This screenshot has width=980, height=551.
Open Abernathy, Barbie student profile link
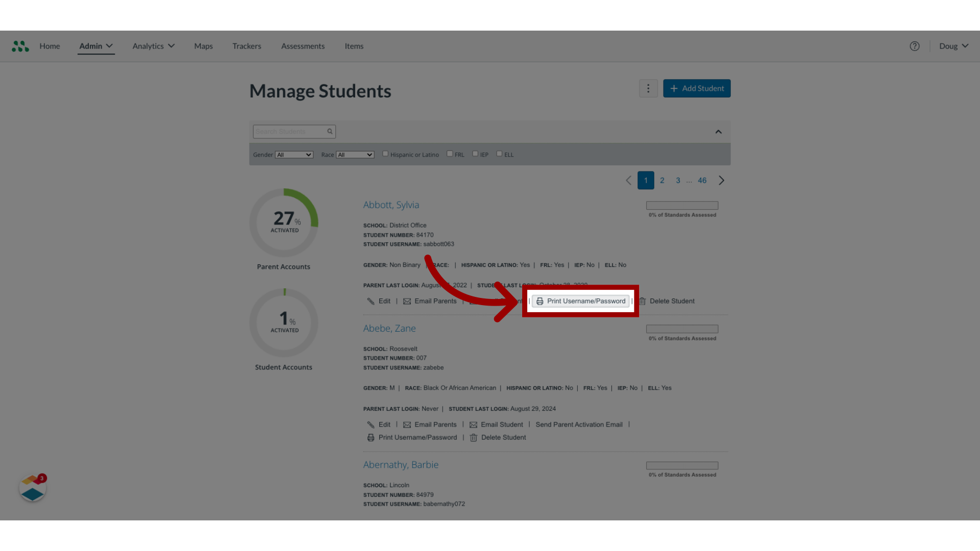401,465
